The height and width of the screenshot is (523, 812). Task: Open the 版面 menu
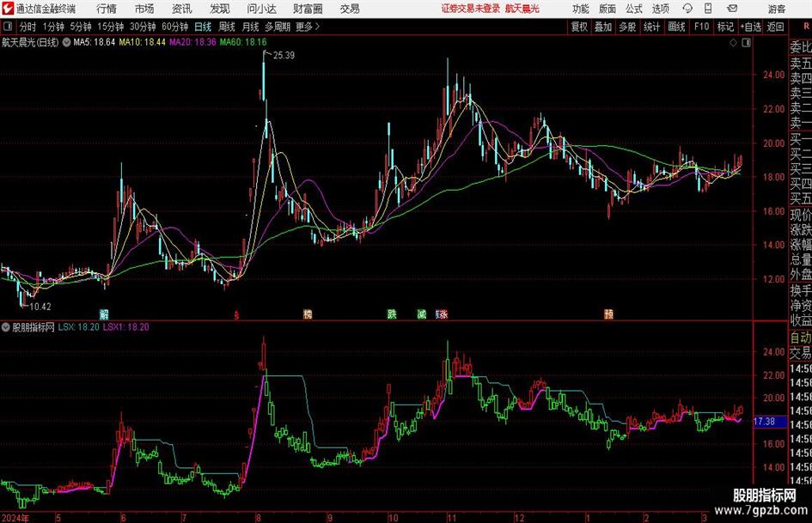point(607,9)
